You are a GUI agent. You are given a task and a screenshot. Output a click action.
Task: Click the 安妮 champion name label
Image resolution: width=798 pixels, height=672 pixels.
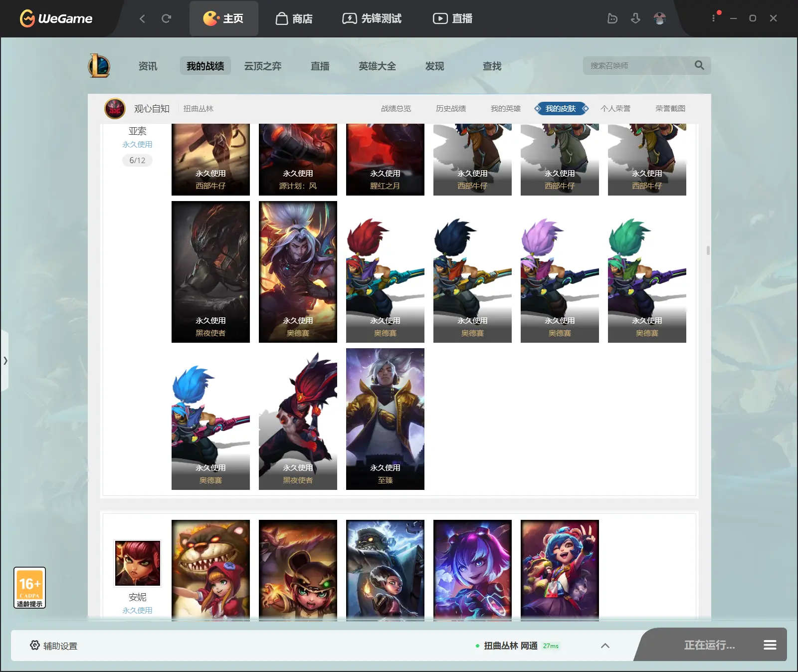[x=137, y=597]
